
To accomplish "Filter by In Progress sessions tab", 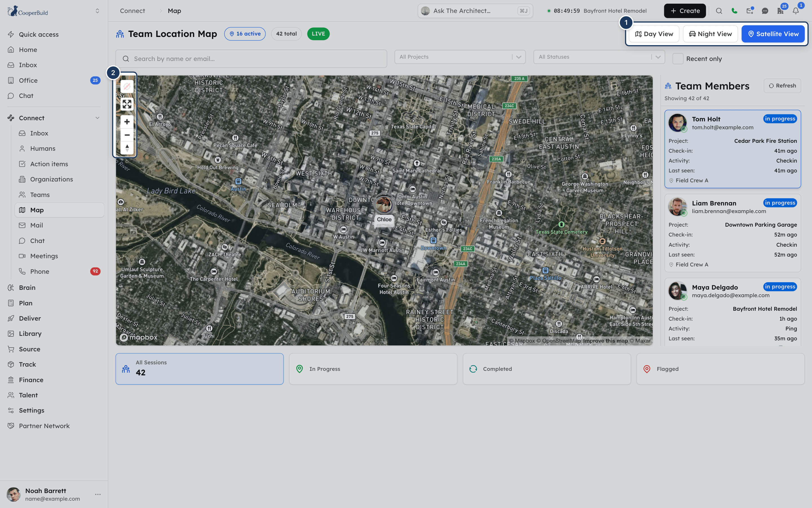I will [373, 369].
